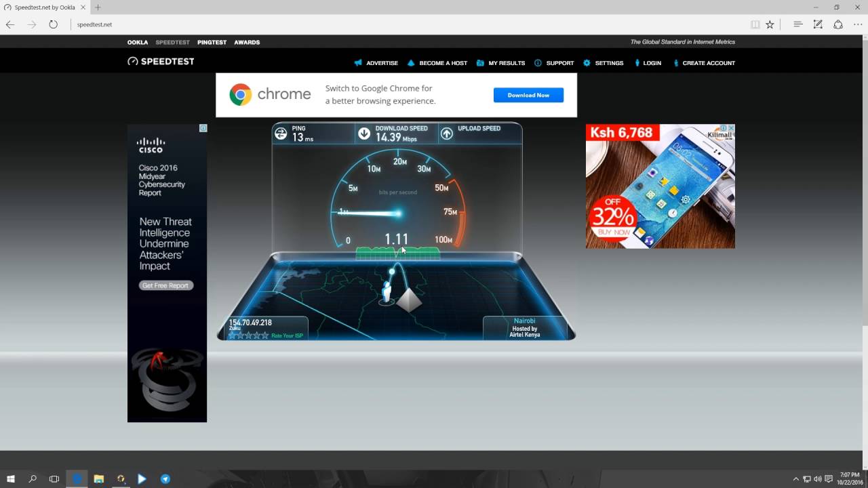Open the OOKLA top menu link
The image size is (868, 488).
coord(138,42)
